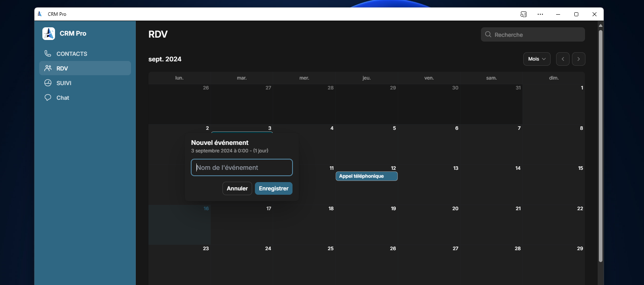
Task: Click the people icon beside RDV
Action: pyautogui.click(x=48, y=68)
